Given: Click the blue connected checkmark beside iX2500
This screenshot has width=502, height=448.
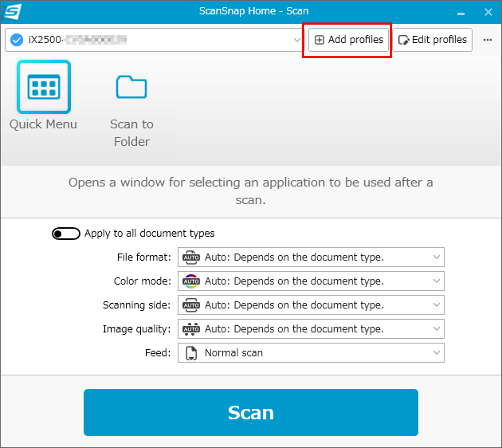Looking at the screenshot, I should click(x=16, y=40).
